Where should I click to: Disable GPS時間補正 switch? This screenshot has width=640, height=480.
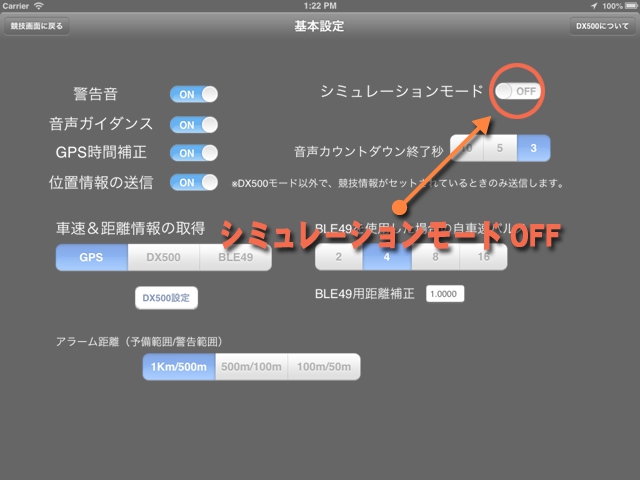coord(193,153)
